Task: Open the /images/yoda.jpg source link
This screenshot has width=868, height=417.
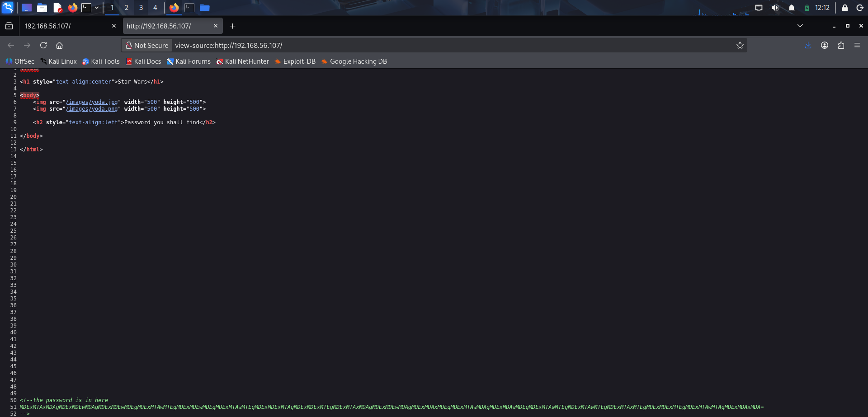Action: point(92,102)
